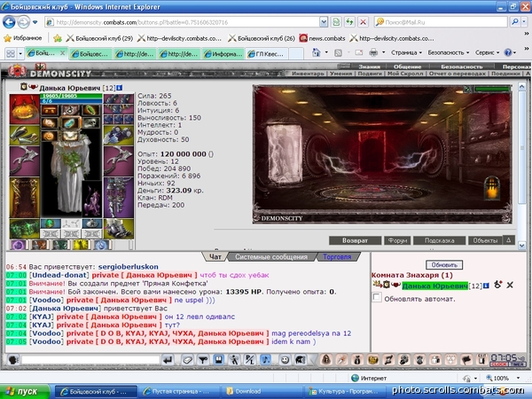Viewport: 532px width, 399px height.
Task: Select the purple dragon pet thumbnail
Action: (x=91, y=199)
